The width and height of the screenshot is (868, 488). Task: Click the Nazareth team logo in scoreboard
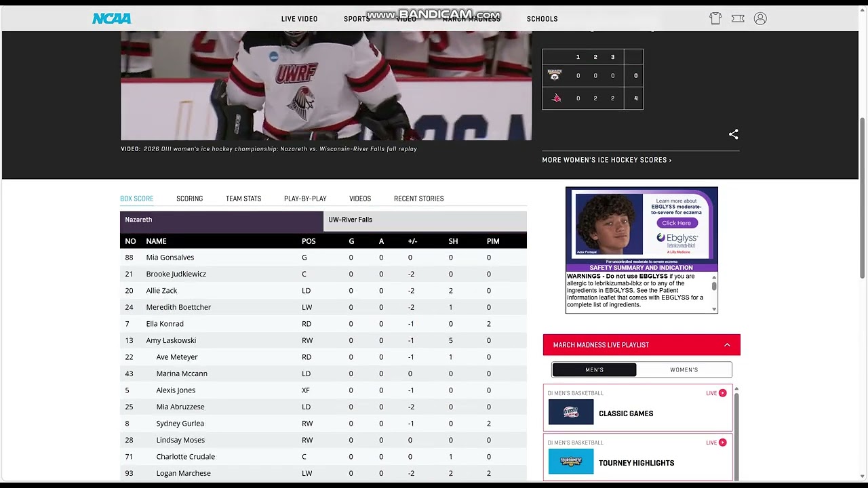[x=555, y=75]
